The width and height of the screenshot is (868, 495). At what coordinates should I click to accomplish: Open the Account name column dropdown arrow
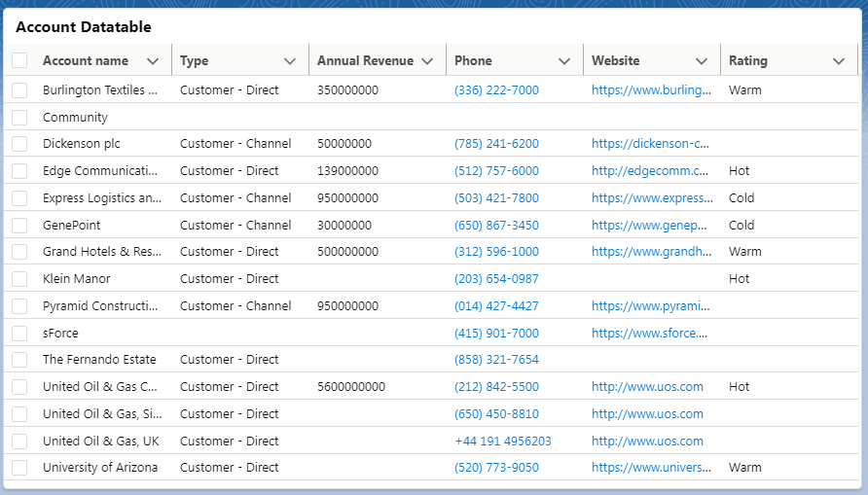click(153, 61)
